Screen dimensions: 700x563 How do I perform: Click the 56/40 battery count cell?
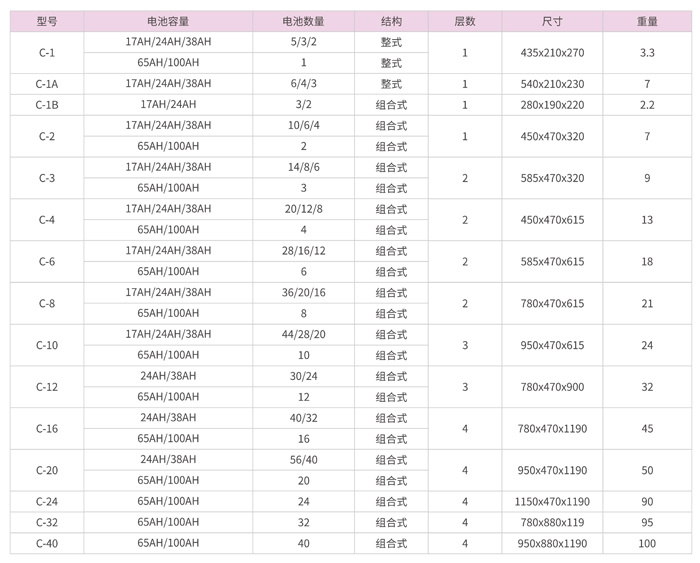tap(303, 459)
